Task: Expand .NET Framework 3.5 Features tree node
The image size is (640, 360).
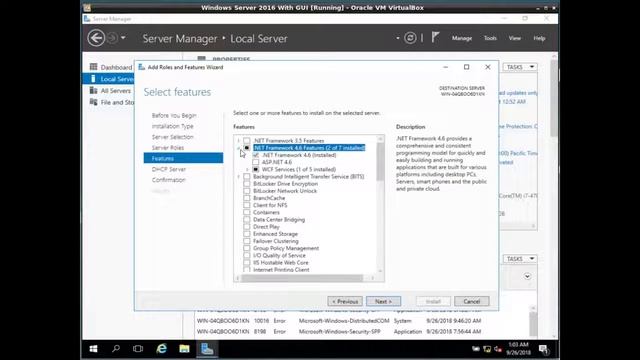Action: tap(239, 140)
